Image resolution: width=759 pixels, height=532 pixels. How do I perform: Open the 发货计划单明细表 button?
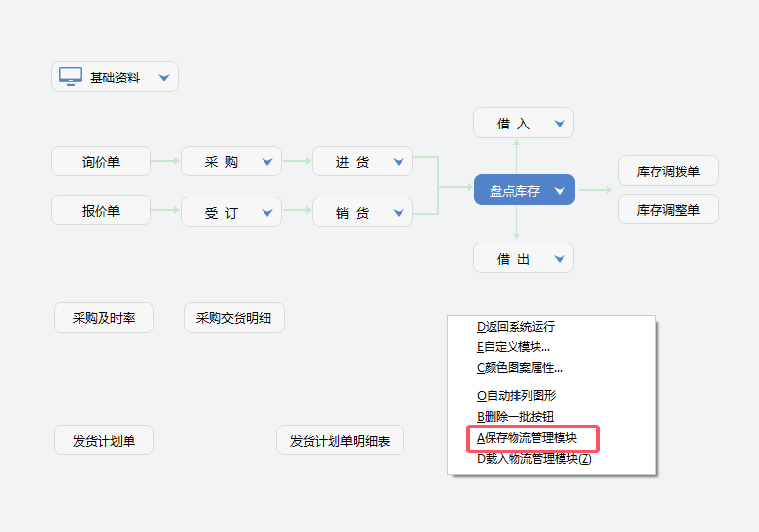point(340,441)
